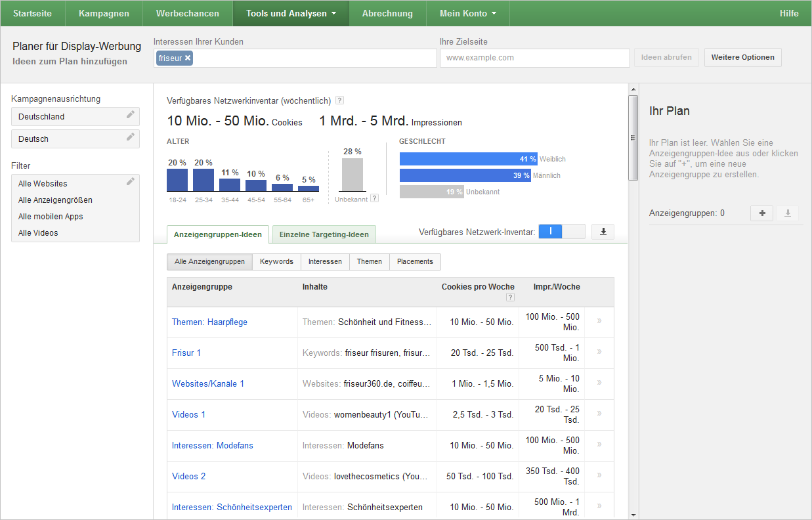This screenshot has height=520, width=812.
Task: Show Alle Anzeigengruppen filter
Action: [x=209, y=261]
